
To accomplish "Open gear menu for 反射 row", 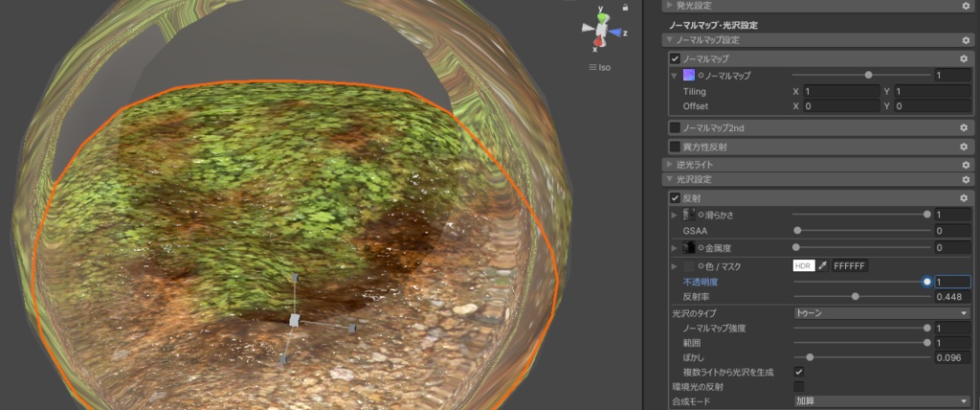I will (x=963, y=198).
